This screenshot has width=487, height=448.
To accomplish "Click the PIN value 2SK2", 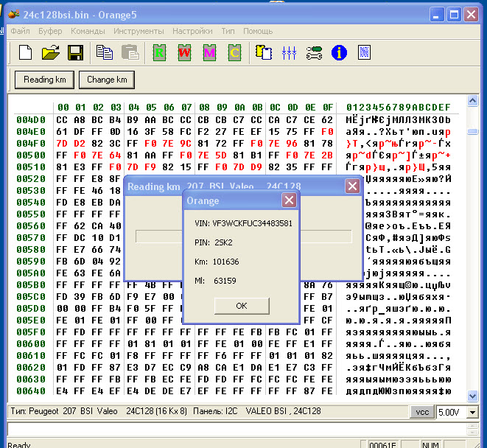I will (223, 242).
